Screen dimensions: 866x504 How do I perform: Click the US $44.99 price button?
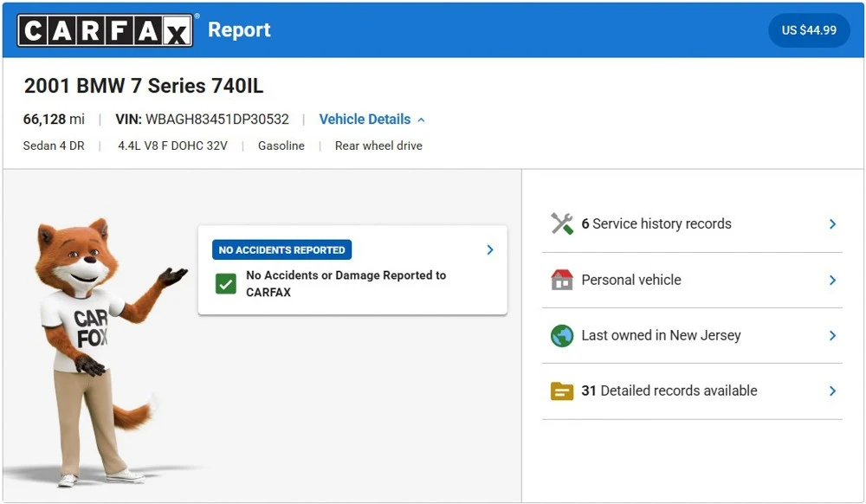809,30
